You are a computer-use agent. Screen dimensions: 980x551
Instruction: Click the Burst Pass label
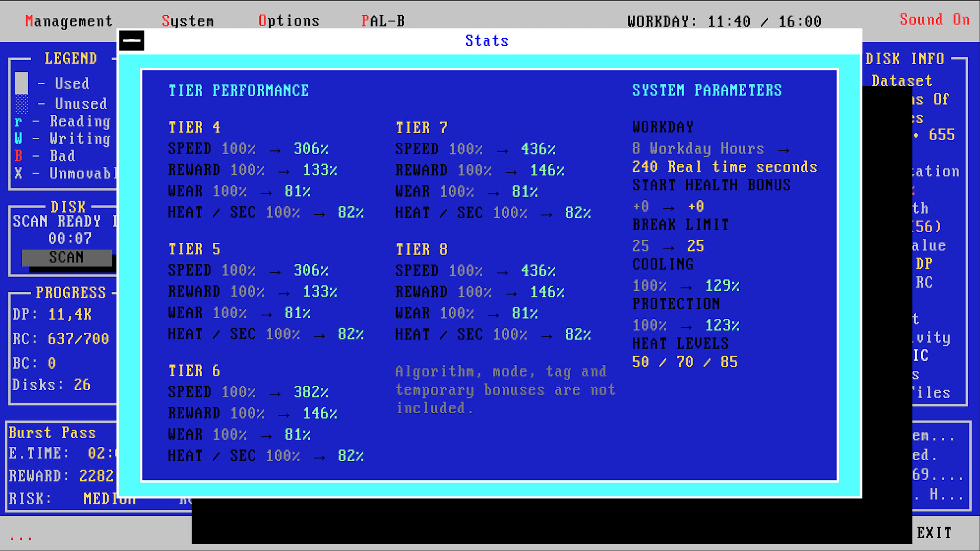[x=52, y=433]
